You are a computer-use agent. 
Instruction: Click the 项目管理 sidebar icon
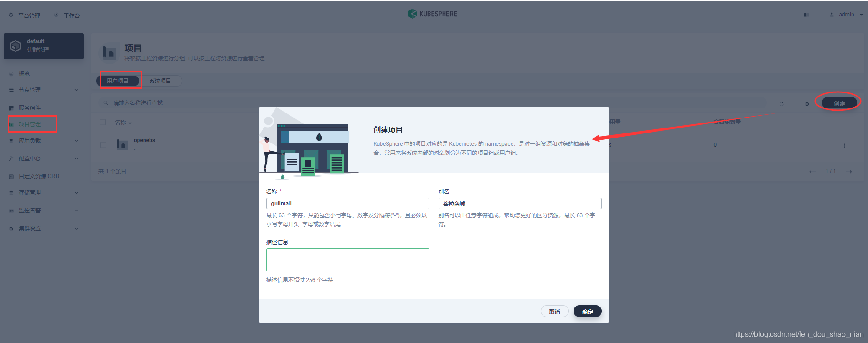point(11,124)
